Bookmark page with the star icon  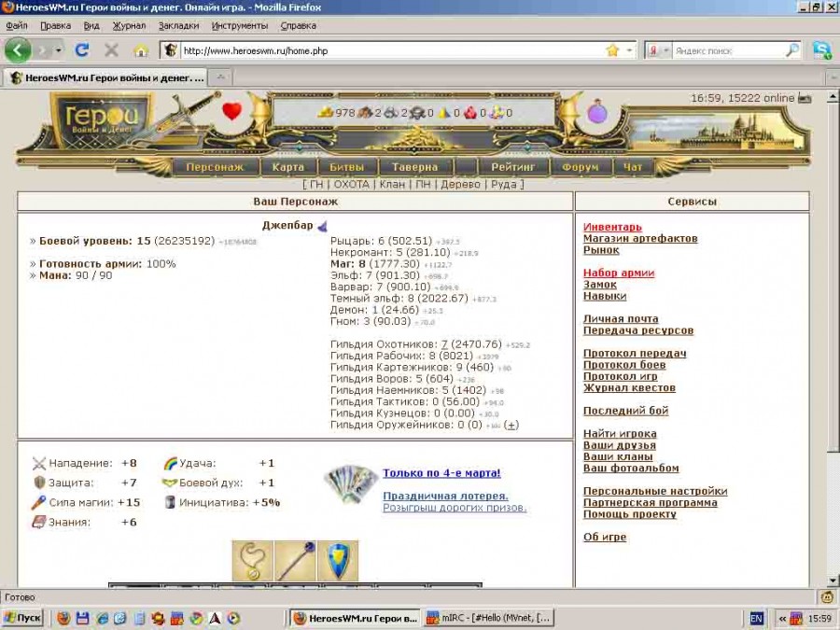612,50
